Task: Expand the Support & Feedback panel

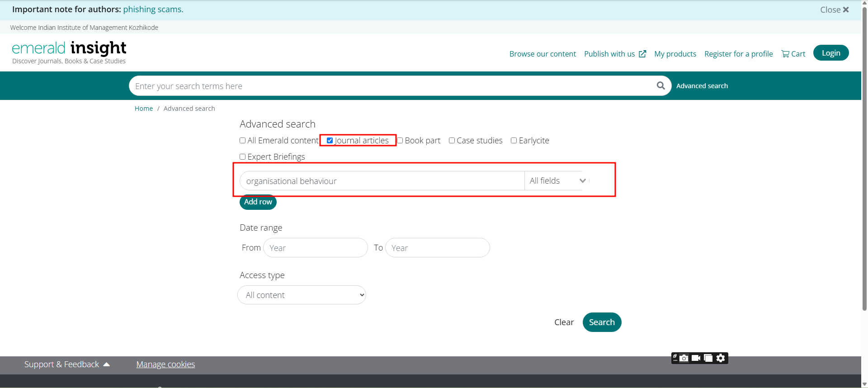Action: click(67, 364)
